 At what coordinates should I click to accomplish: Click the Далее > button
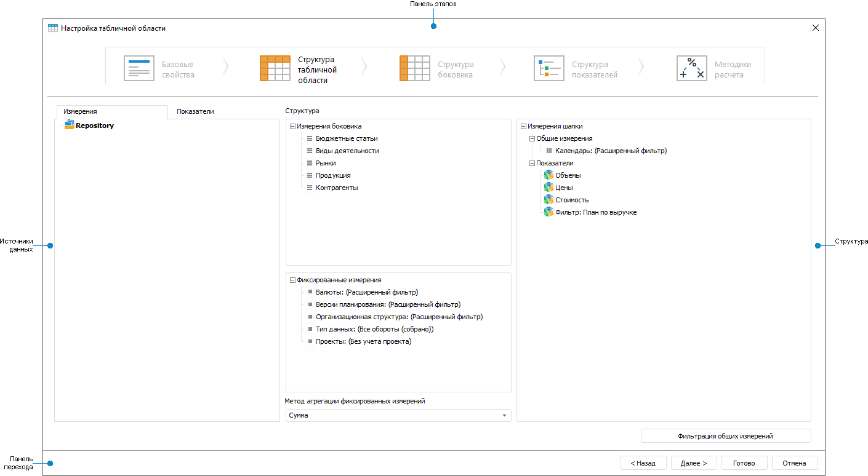tap(694, 463)
